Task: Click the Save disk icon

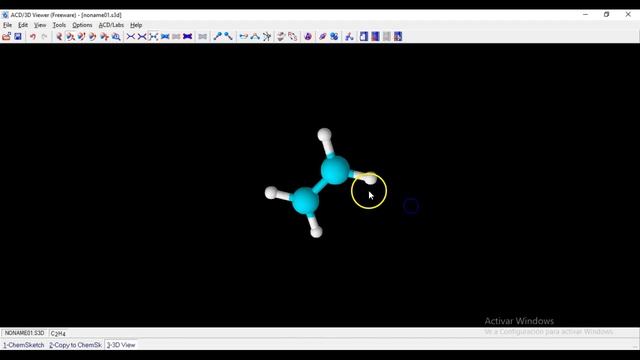Action: click(x=18, y=37)
